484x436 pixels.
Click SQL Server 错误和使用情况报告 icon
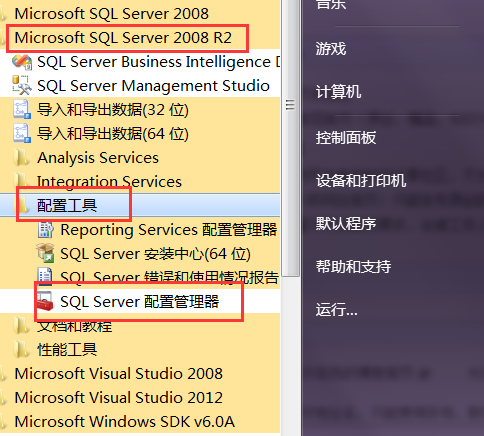tap(45, 277)
